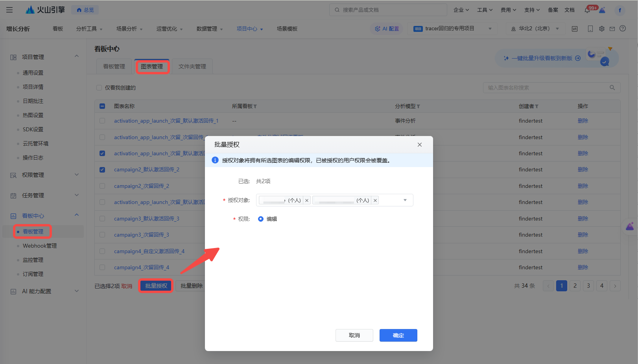
Task: Switch to the 看板管理 tab
Action: 114,66
